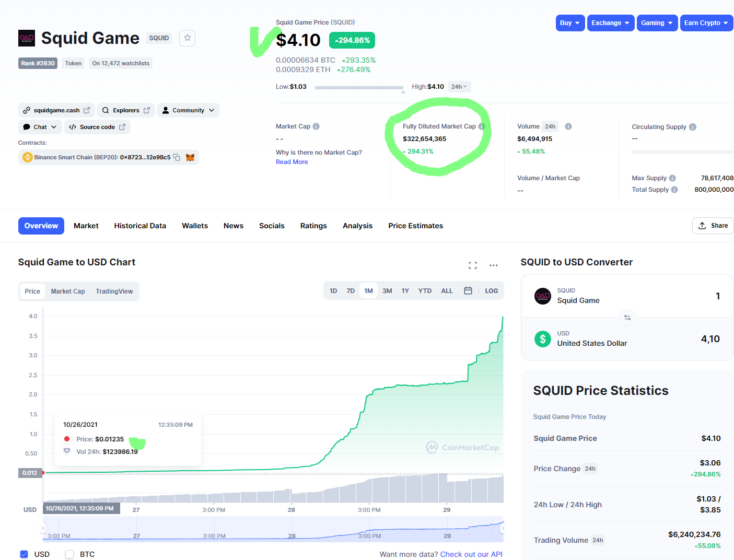Click the SQUID converter coin icon
Image resolution: width=734 pixels, height=560 pixels.
(543, 296)
